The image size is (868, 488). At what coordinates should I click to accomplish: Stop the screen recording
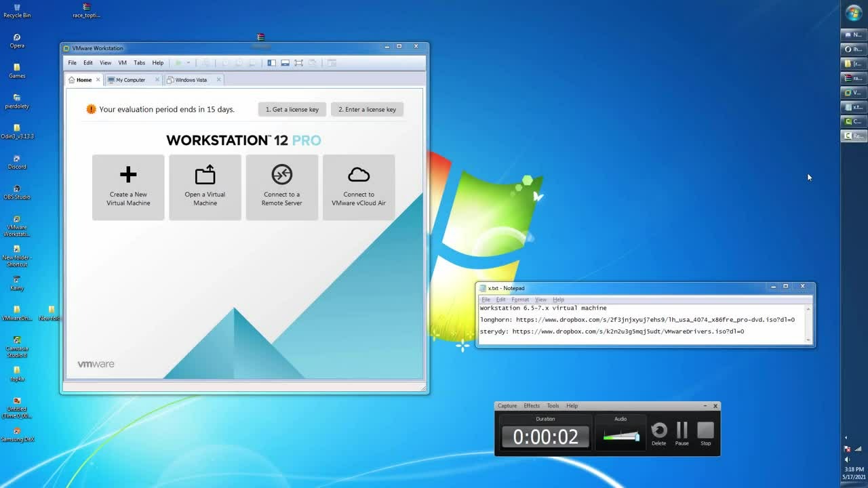(706, 434)
